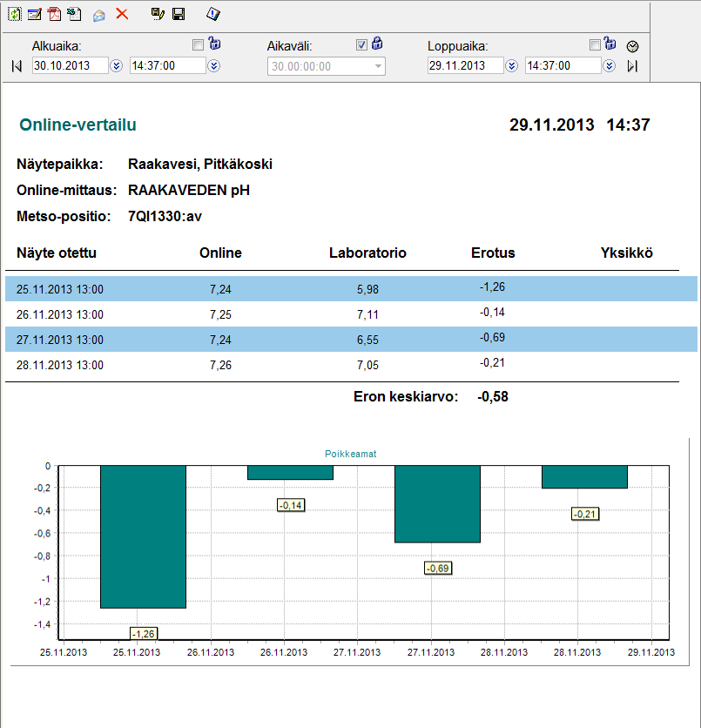Enable the Loppuaika lock checkbox

[595, 45]
